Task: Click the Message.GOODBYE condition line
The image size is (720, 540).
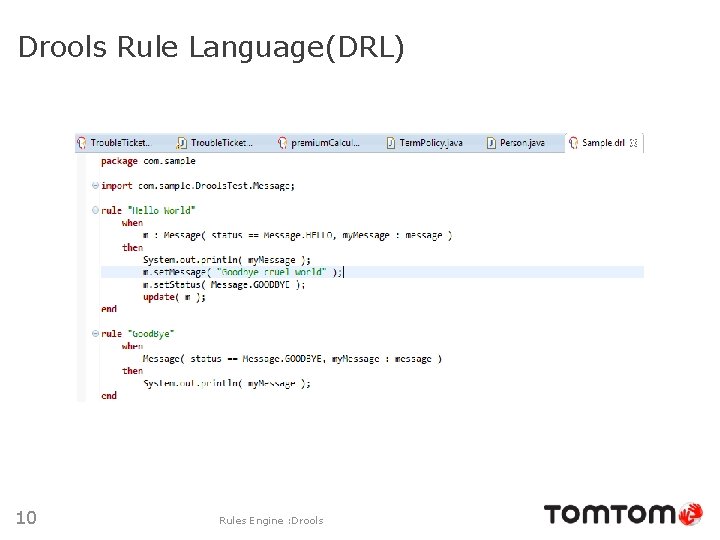Action: tap(292, 359)
